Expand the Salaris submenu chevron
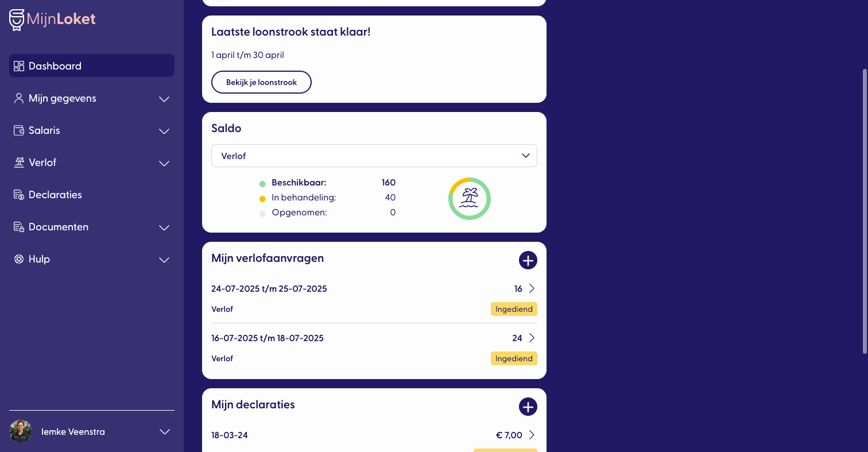The image size is (868, 452). click(164, 131)
